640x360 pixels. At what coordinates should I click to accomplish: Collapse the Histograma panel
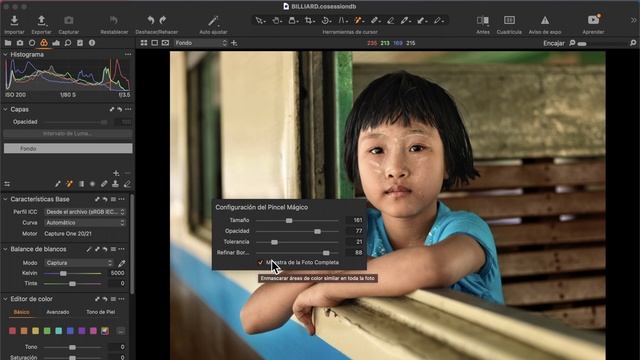pos(6,54)
